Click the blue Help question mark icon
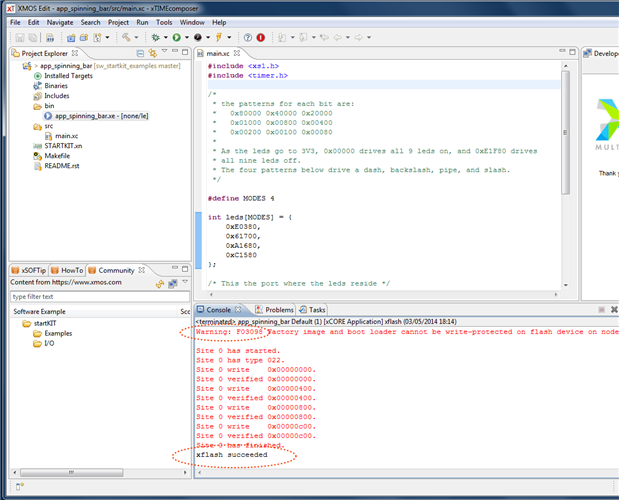This screenshot has width=619, height=500. tap(248, 37)
